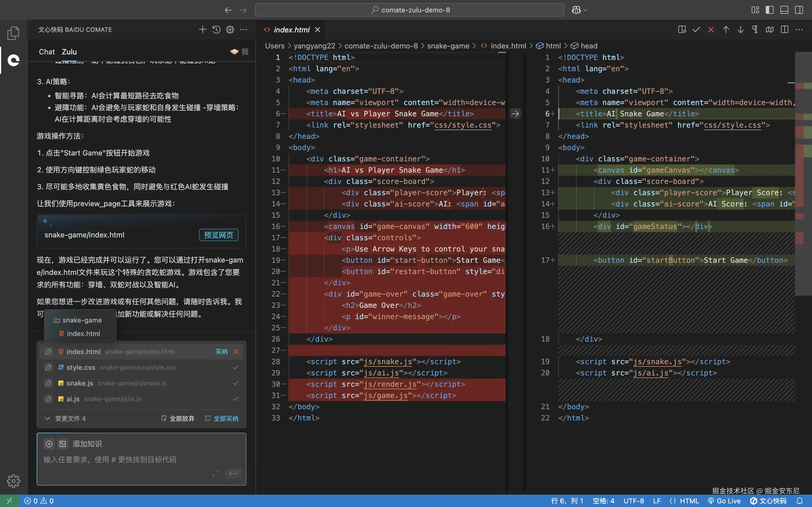
Task: Reject diff changes with red X icon
Action: [x=711, y=30]
